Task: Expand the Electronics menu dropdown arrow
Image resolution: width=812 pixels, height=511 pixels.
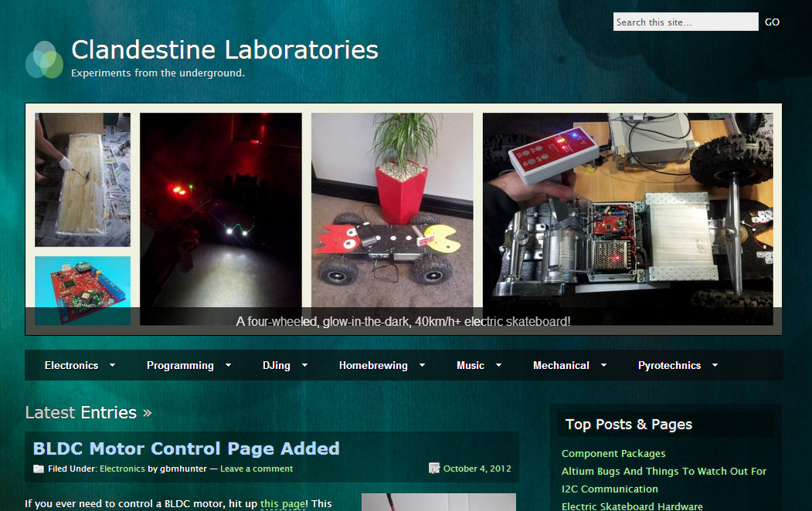Action: tap(113, 366)
